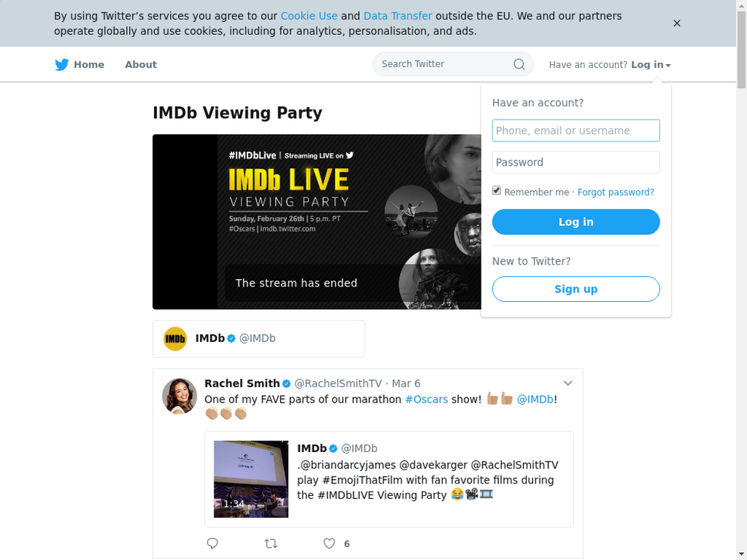747x560 pixels.
Task: Click the Twitter bird logo
Action: pos(62,64)
